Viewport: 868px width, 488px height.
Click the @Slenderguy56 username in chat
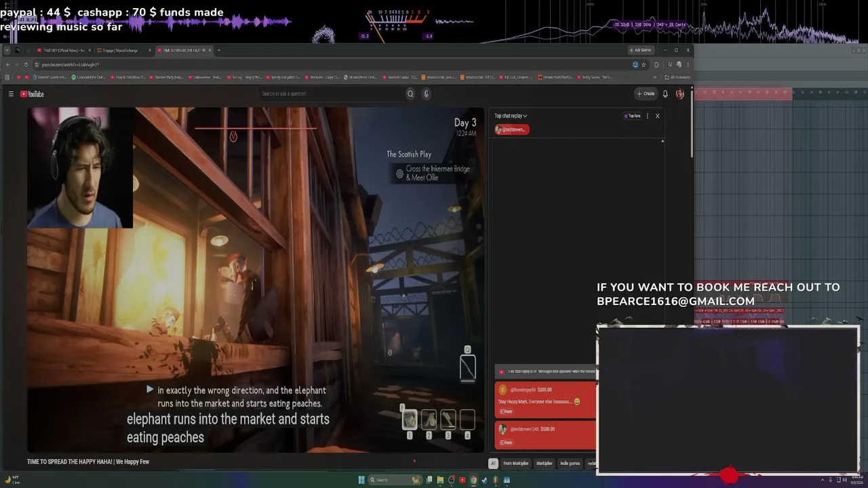click(521, 390)
